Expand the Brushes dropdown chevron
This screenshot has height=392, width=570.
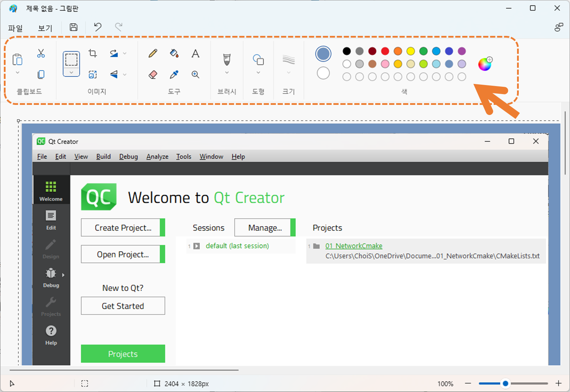[x=227, y=72]
